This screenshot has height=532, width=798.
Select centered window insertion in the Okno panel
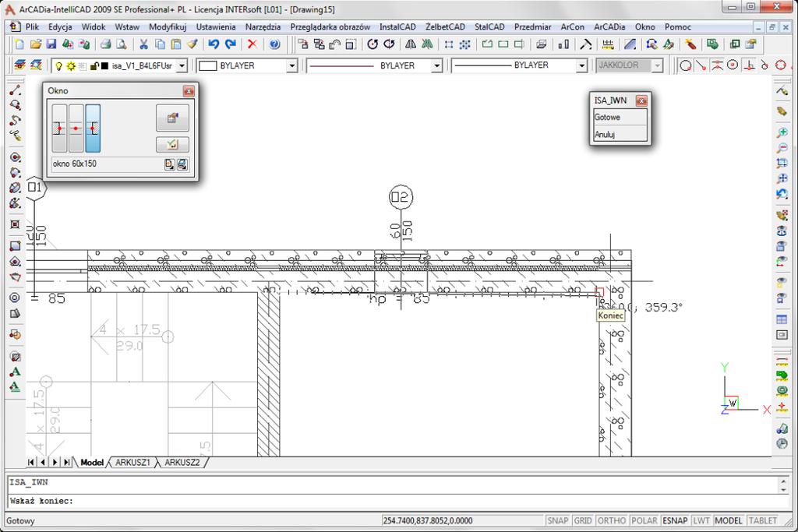[x=76, y=129]
